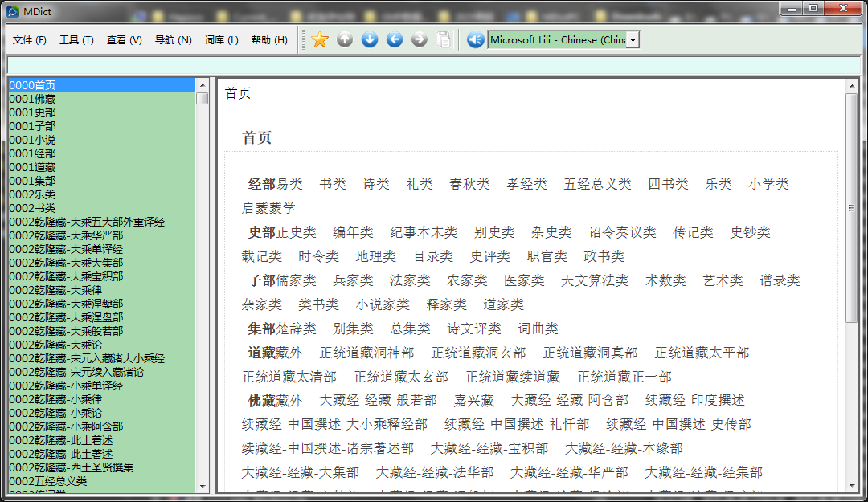The height and width of the screenshot is (502, 868).
Task: Click word list scrollbar down arrow
Action: pos(202,487)
